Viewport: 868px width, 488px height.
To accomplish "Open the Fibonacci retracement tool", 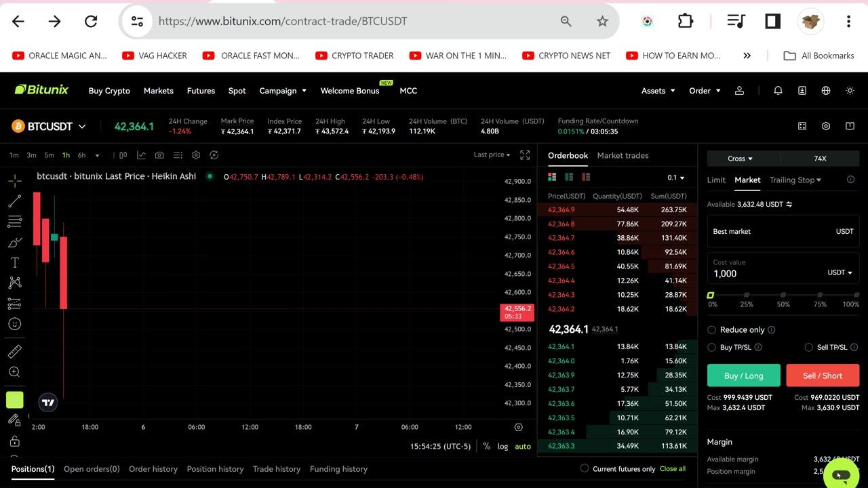I will coord(14,222).
